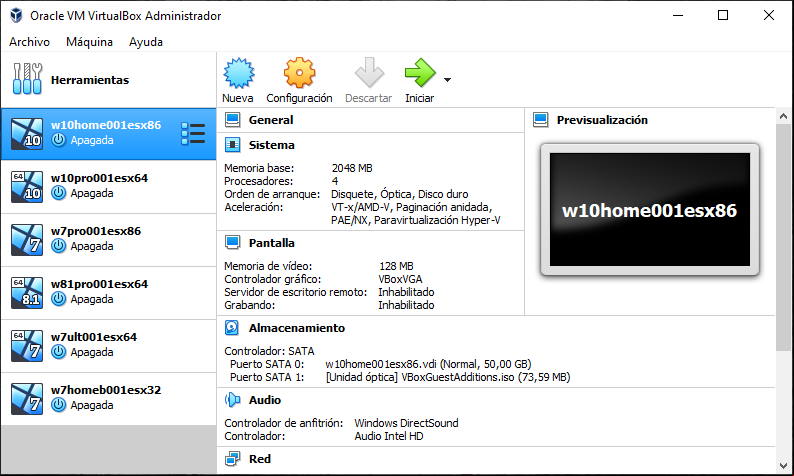Viewport: 794px width, 476px height.
Task: Click the Previsualización header label
Action: [x=602, y=120]
